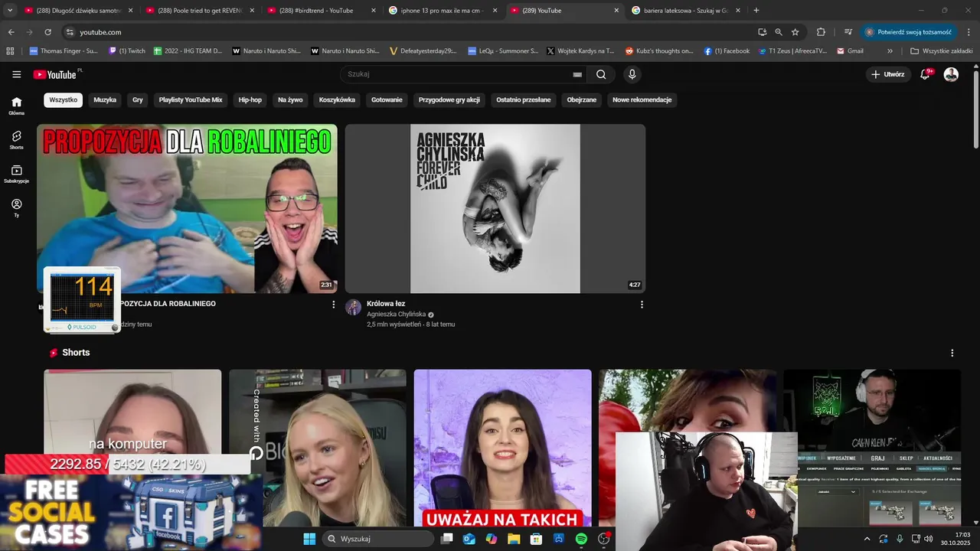980x551 pixels.
Task: Click Potwierdź swoją tożsamość button
Action: pyautogui.click(x=909, y=32)
